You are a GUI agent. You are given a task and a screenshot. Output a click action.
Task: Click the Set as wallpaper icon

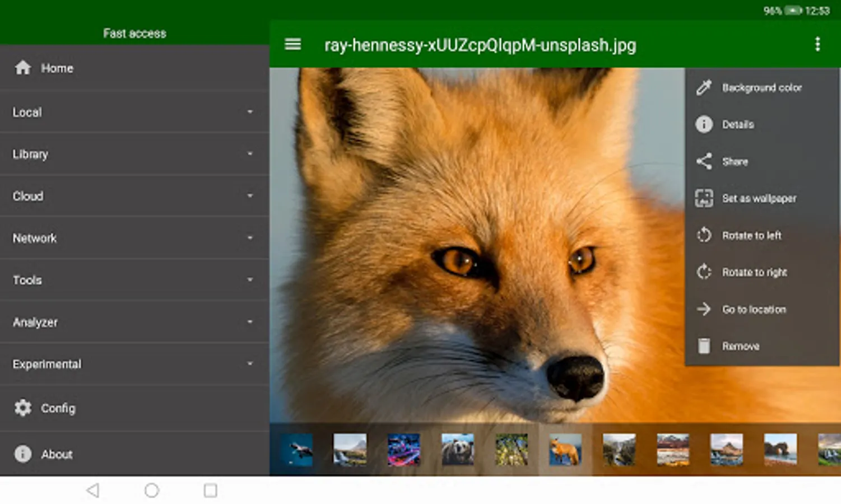[x=704, y=198]
